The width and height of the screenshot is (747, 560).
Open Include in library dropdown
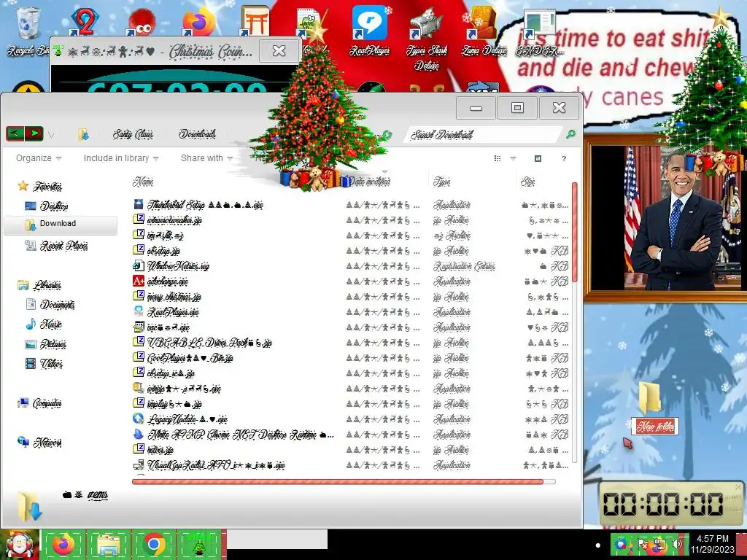pyautogui.click(x=120, y=158)
